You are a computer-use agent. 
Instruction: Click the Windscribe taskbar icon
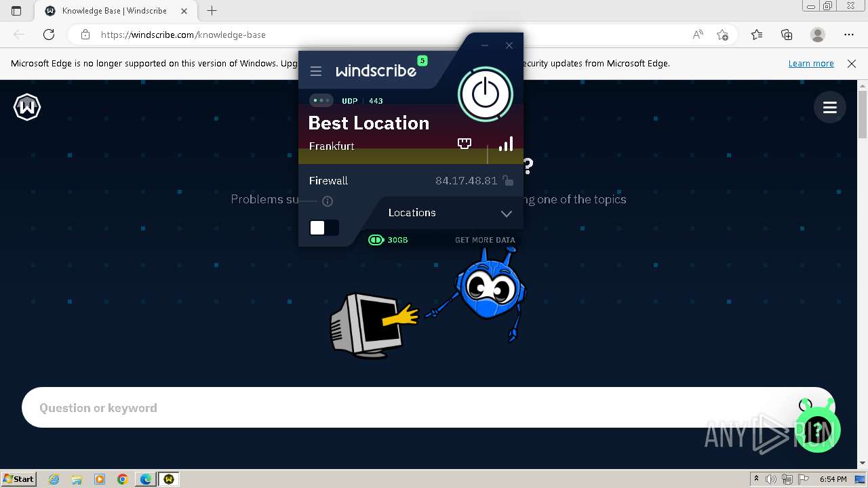[169, 479]
